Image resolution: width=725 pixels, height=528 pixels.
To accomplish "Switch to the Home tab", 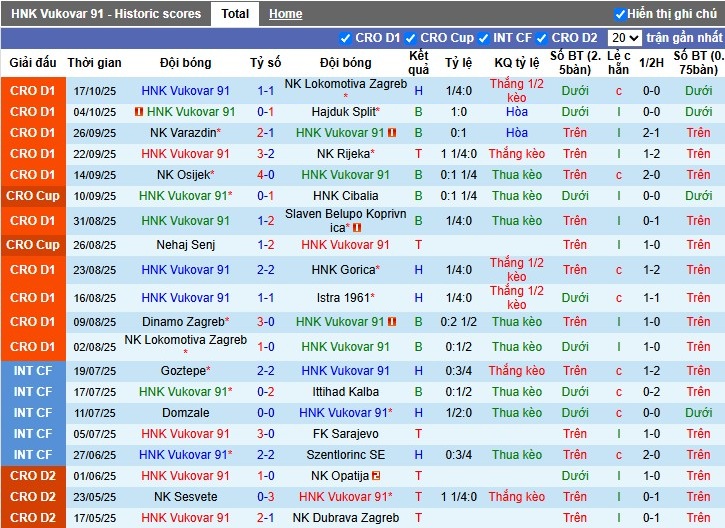I will (285, 14).
